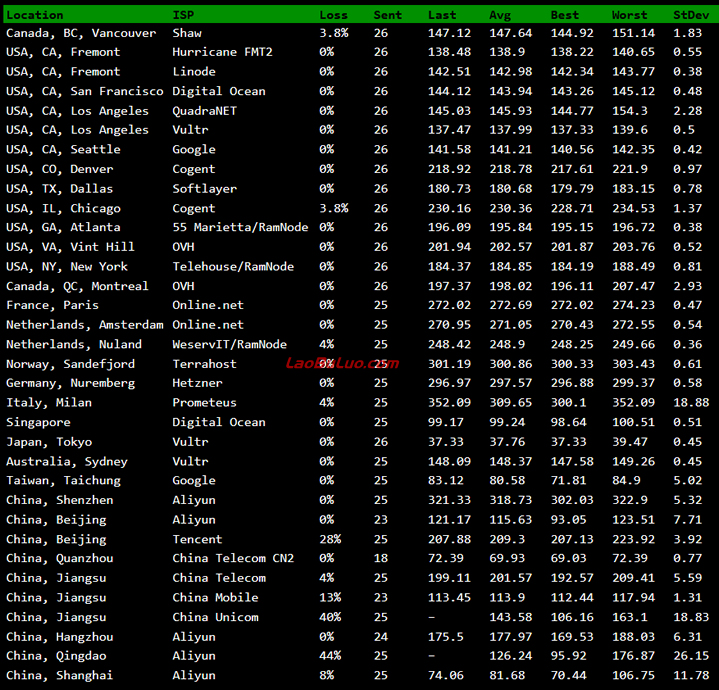719x690 pixels.
Task: Click StDev value 18.88 for Milan
Action: click(x=691, y=403)
